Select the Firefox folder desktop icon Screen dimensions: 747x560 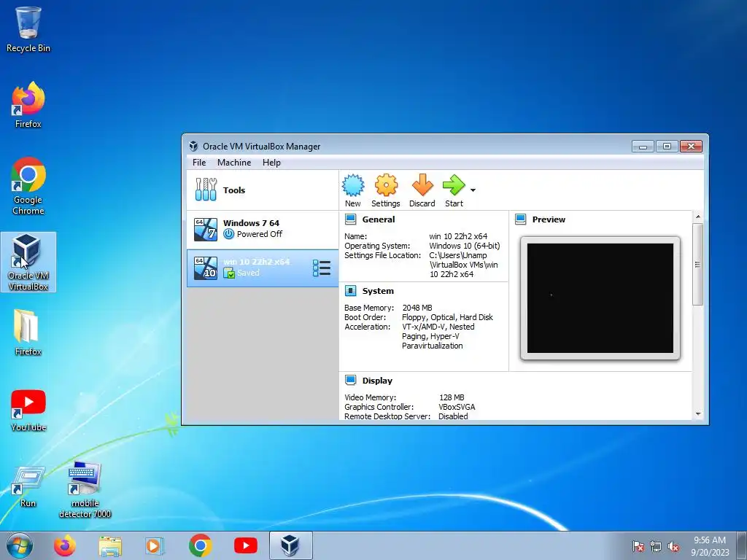(28, 332)
